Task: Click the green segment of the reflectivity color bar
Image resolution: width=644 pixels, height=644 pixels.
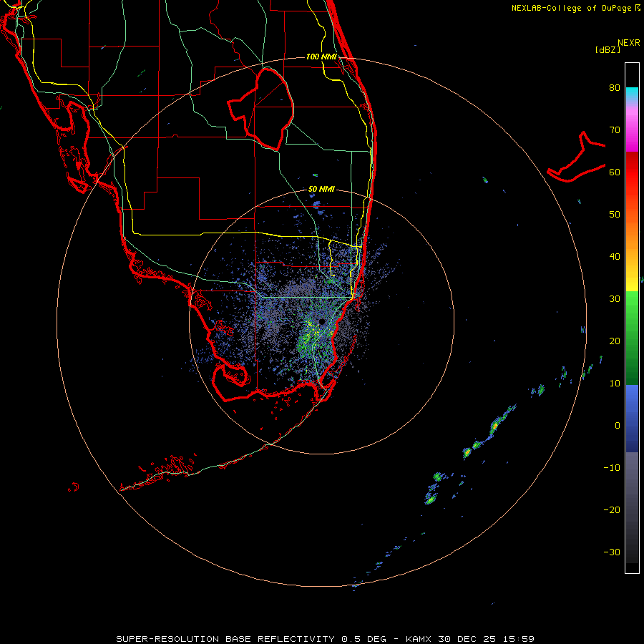Action: 632,338
